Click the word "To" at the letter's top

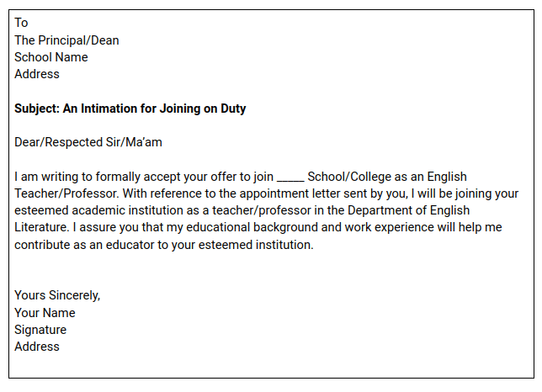point(21,23)
